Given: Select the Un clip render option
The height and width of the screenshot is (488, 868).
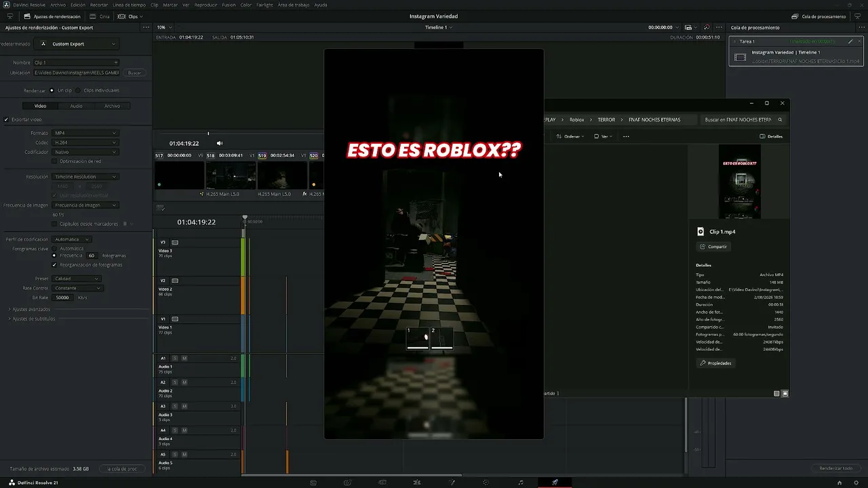Looking at the screenshot, I should (x=52, y=90).
